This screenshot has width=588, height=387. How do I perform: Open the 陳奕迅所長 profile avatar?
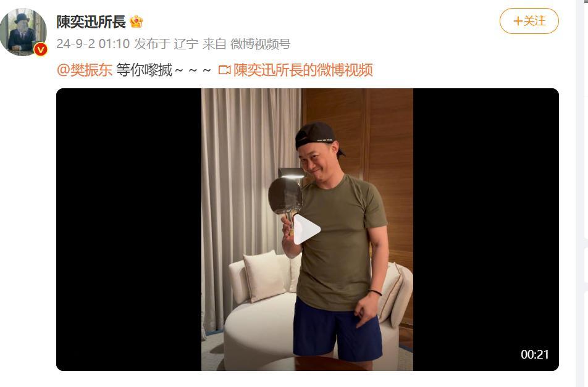click(x=23, y=32)
